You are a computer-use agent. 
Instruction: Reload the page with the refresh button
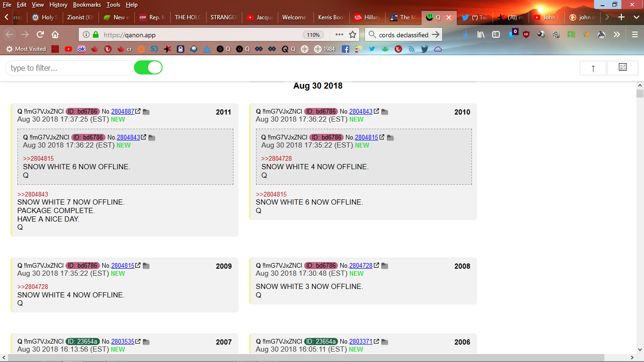point(41,34)
